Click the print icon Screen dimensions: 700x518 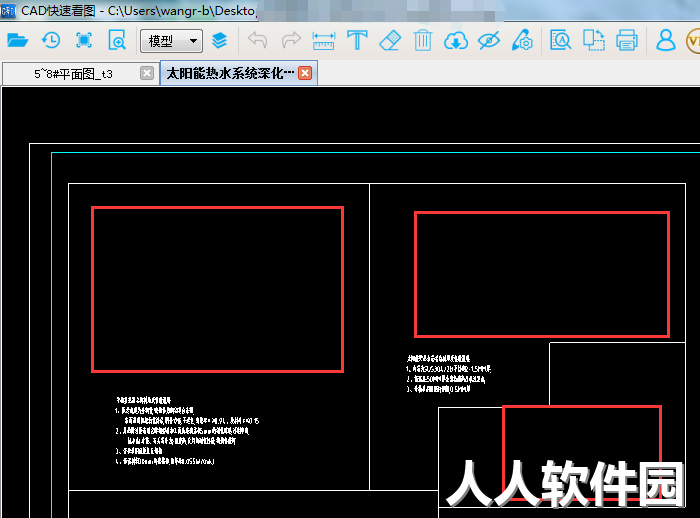coord(627,41)
